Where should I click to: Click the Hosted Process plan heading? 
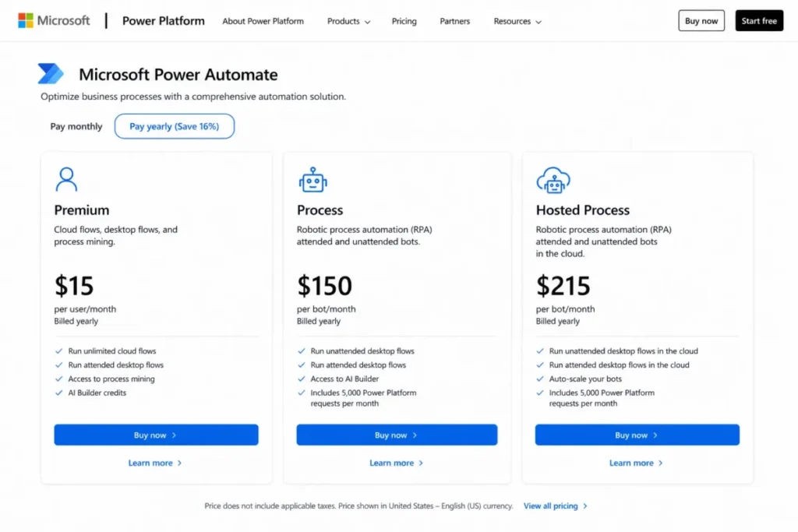click(583, 210)
